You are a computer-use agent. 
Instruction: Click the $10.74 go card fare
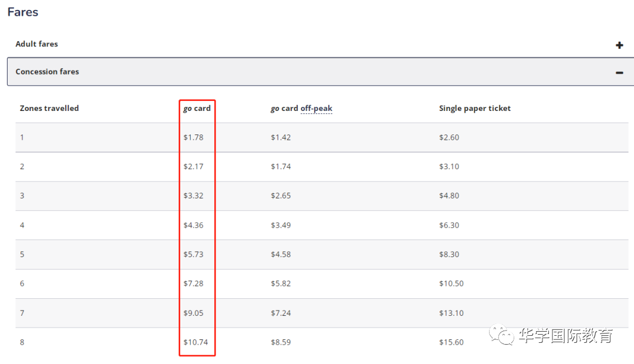(195, 342)
